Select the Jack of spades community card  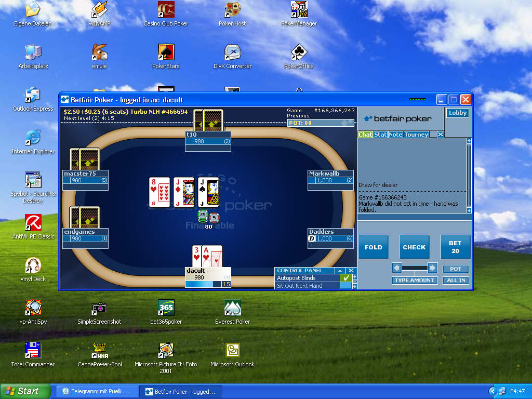click(208, 192)
